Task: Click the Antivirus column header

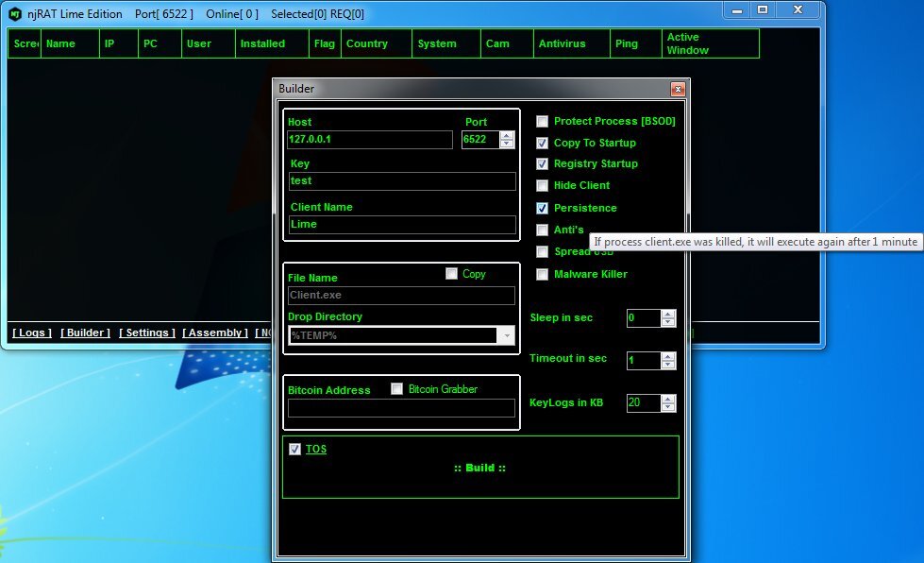Action: [x=572, y=43]
